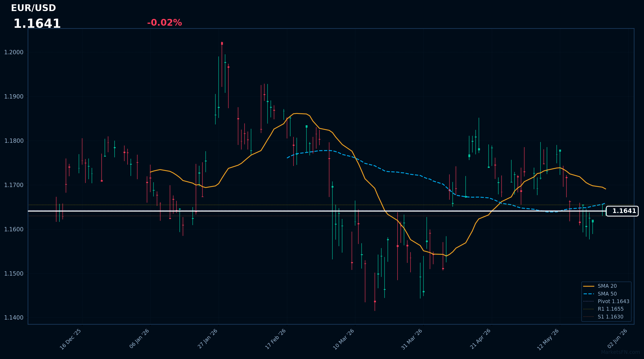Click the 1.1641 current price tag
Viewport: 644px width, 359px height.
[x=622, y=211]
